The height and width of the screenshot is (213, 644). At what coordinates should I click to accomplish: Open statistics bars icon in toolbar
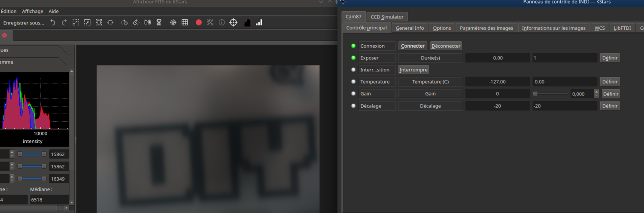(x=259, y=22)
